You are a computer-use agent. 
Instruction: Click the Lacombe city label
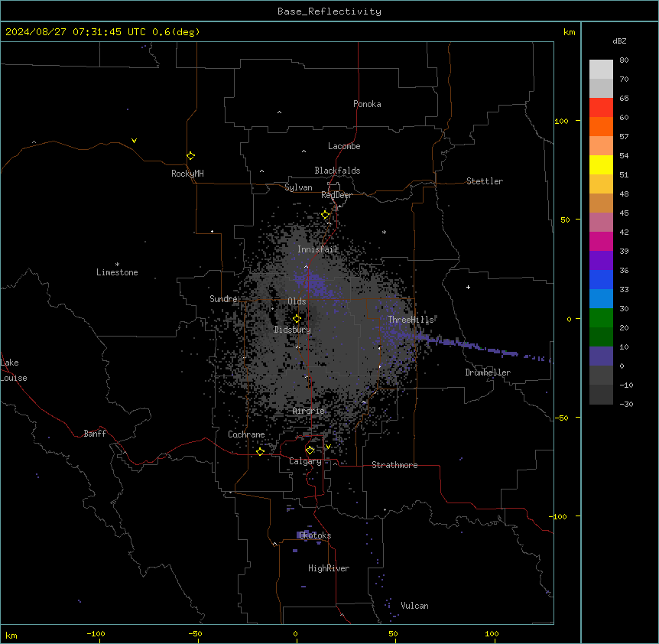pos(344,146)
